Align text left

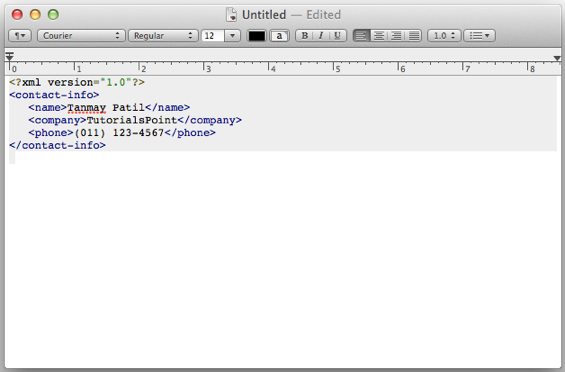coord(361,36)
